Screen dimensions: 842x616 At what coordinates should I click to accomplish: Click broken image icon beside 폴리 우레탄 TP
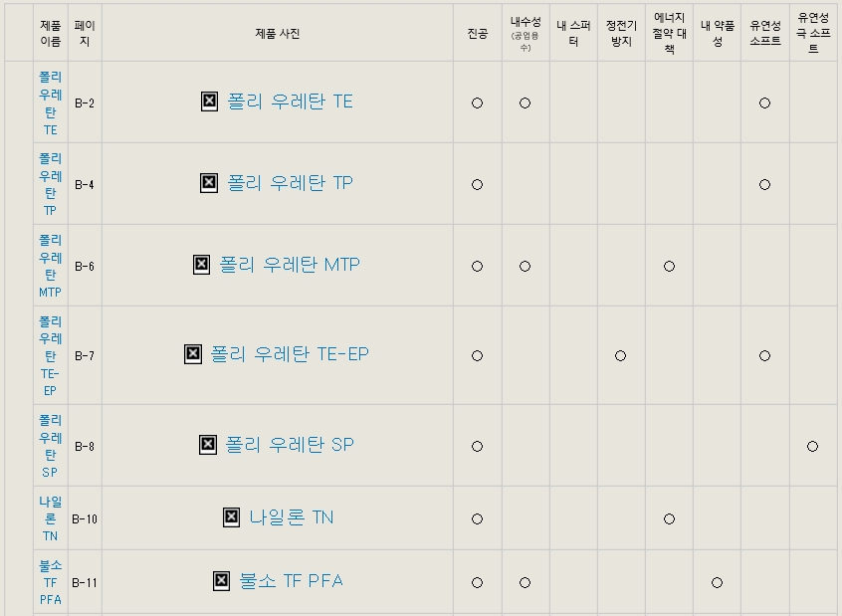coord(209,183)
